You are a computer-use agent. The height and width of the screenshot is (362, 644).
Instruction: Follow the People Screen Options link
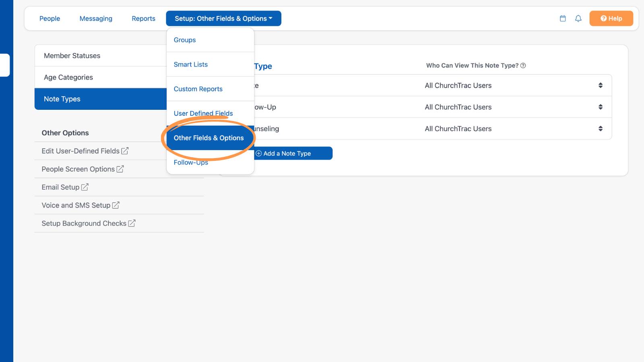(83, 169)
